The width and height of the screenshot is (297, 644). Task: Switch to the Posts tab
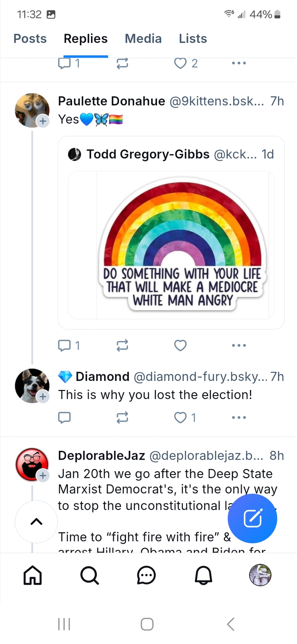click(30, 39)
